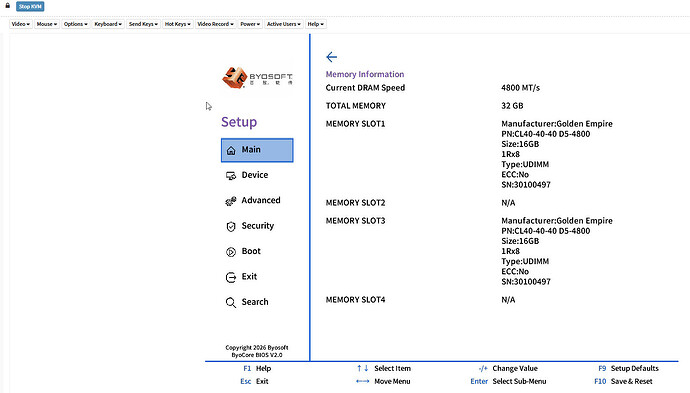
Task: Click the Advanced gears icon in sidebar
Action: tap(231, 201)
